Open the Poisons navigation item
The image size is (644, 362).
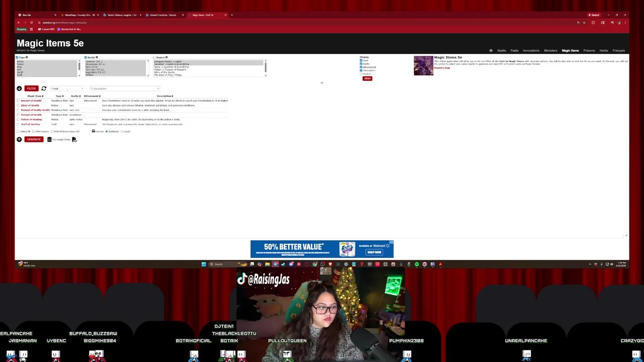tap(589, 50)
